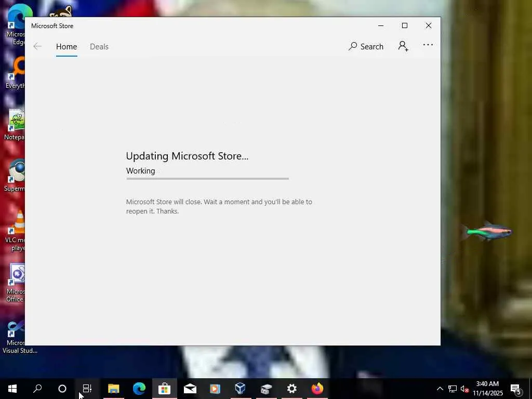Select the Notepad++ desktop shortcut
532x399 pixels.
(14, 124)
